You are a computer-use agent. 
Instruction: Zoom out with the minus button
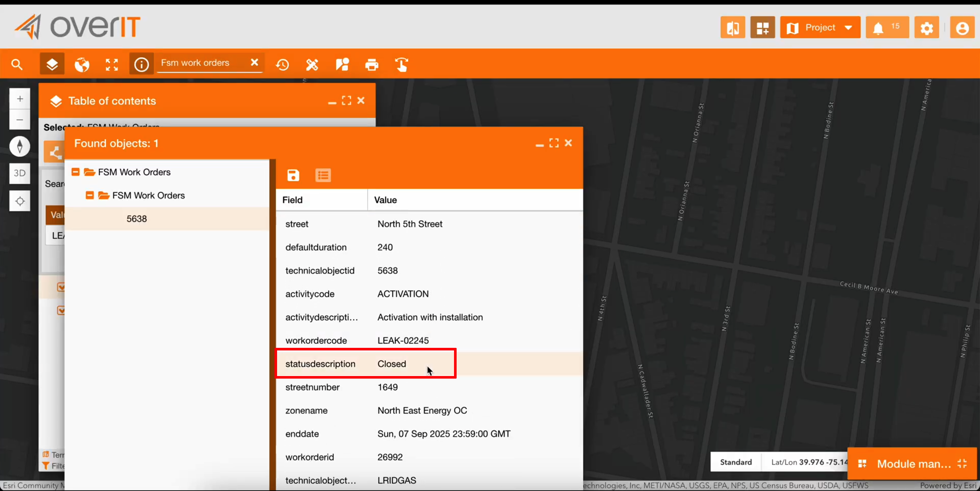tap(20, 120)
